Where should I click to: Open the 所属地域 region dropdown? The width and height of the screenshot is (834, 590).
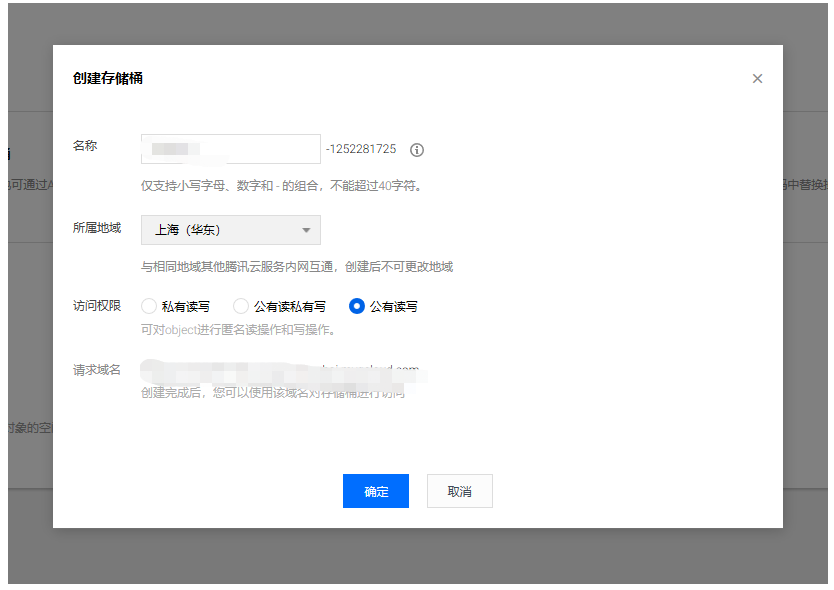tap(231, 230)
